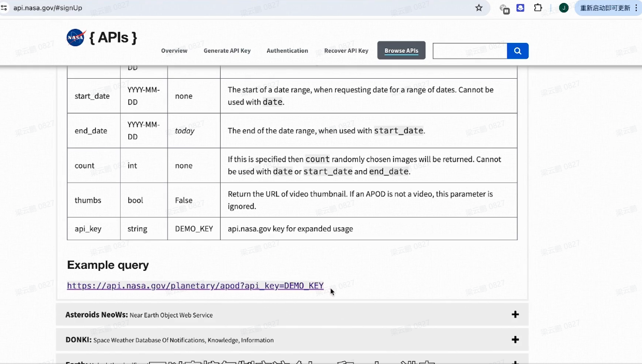Click 'api.nasa.gov key for expanded usage' text
The image size is (642, 364).
(x=290, y=229)
